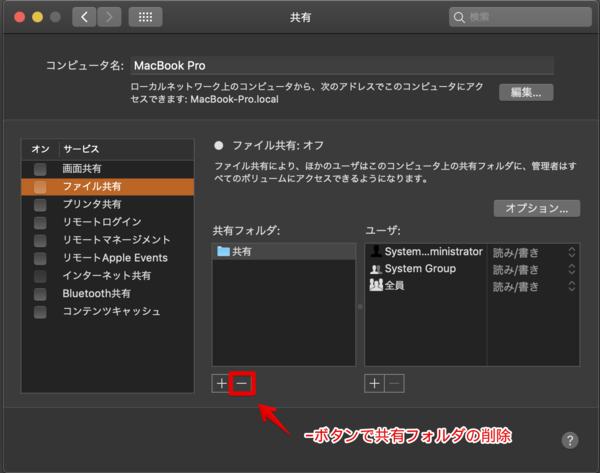Remove user with the dimmed minus button
The image size is (600, 473).
tap(395, 383)
